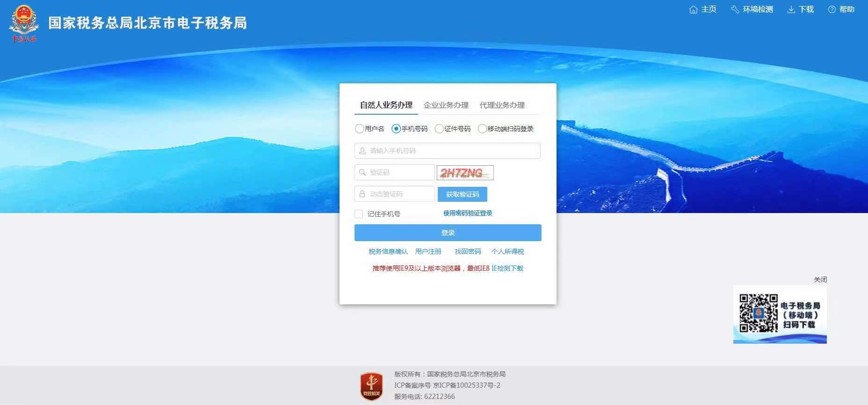Open 帮助 in the top navigation
This screenshot has height=405, width=868.
coord(847,9)
